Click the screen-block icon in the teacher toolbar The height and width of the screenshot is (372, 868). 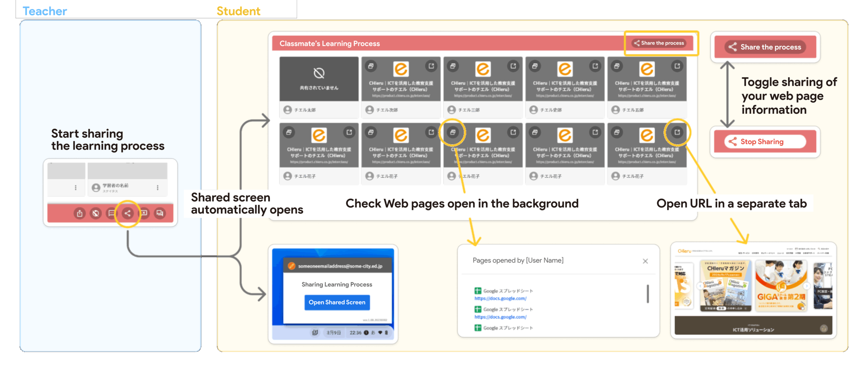[x=95, y=213]
